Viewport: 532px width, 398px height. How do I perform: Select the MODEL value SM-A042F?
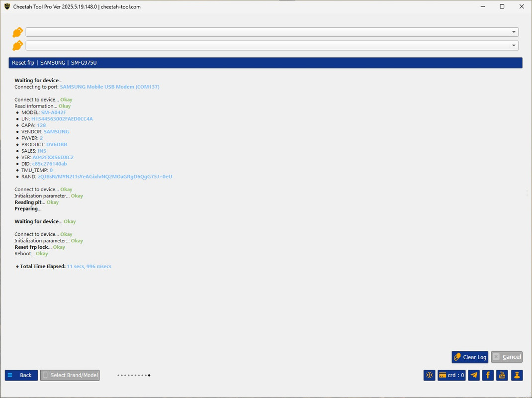pos(54,112)
